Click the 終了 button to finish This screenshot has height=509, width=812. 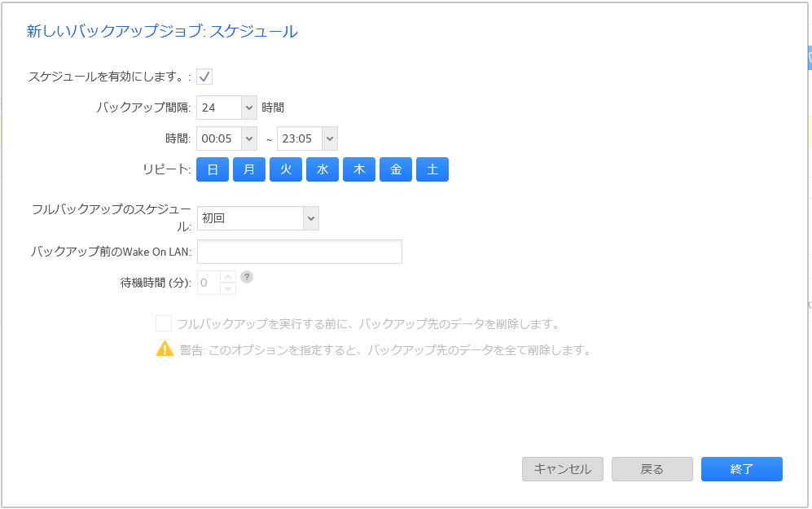point(742,469)
